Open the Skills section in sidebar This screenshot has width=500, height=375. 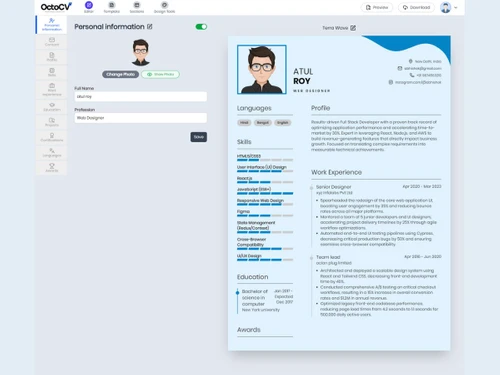tap(52, 72)
